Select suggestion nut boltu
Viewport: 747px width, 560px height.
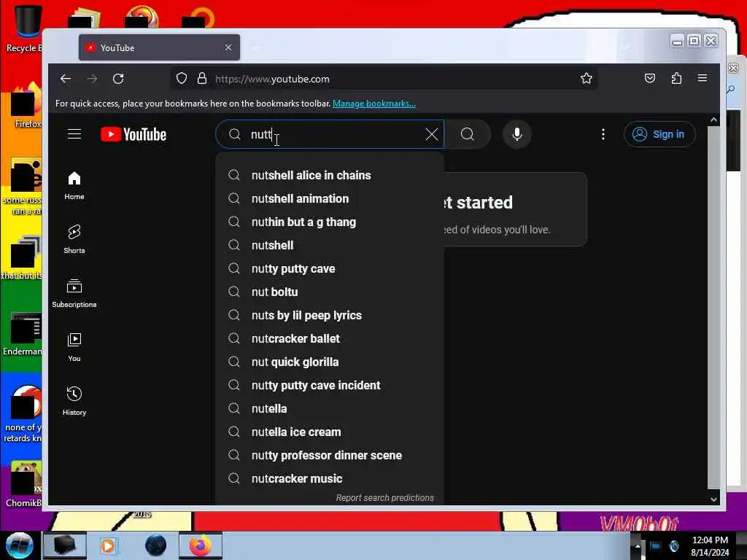tap(330, 292)
